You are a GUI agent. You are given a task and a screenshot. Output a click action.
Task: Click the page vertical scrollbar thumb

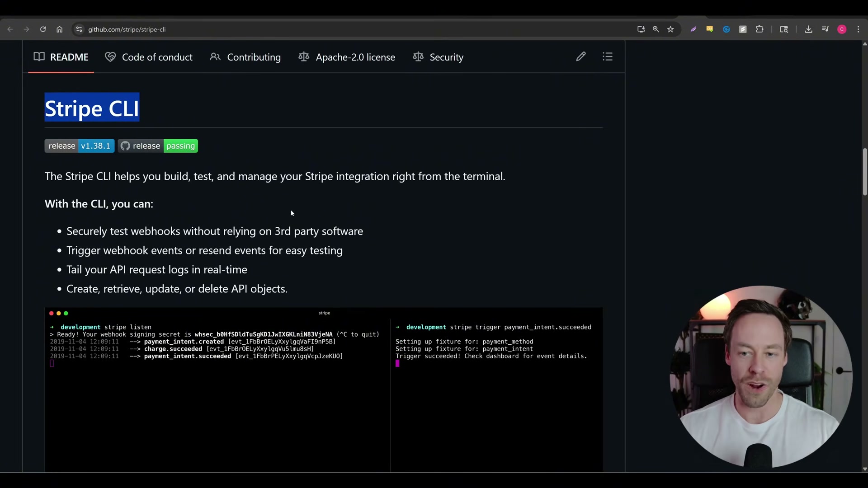[865, 172]
